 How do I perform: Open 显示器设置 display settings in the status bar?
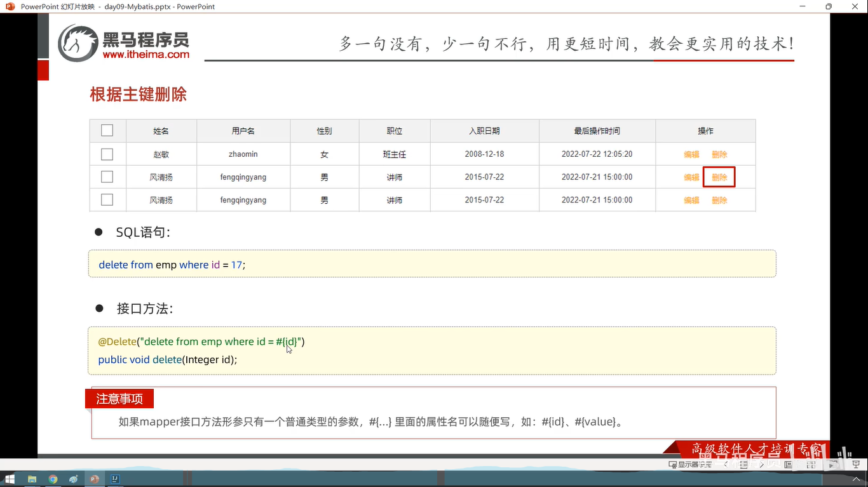click(690, 465)
